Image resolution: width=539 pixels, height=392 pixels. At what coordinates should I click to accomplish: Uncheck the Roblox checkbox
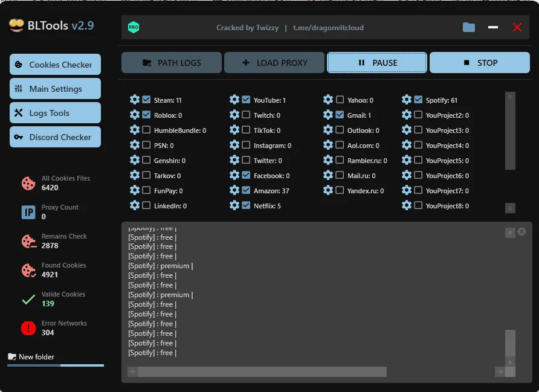pyautogui.click(x=146, y=115)
